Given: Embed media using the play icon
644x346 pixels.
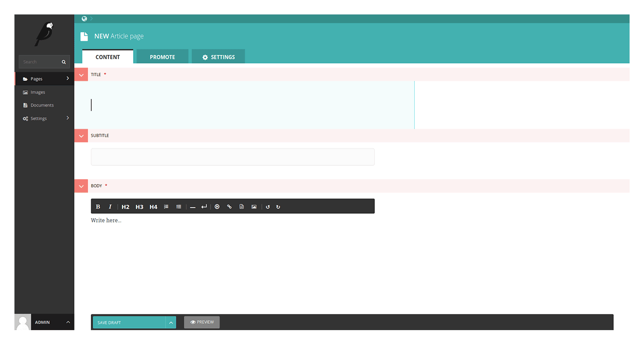Looking at the screenshot, I should [217, 207].
